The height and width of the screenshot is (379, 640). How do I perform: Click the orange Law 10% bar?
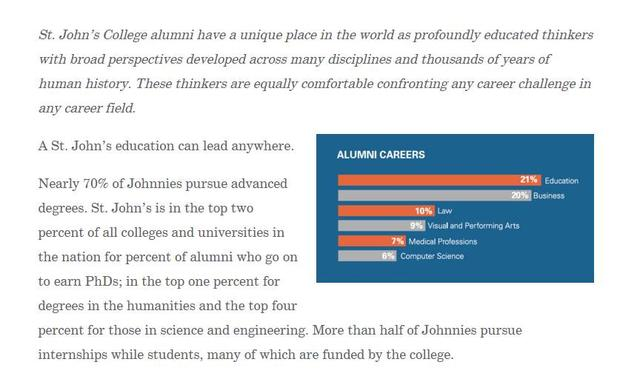pyautogui.click(x=386, y=211)
